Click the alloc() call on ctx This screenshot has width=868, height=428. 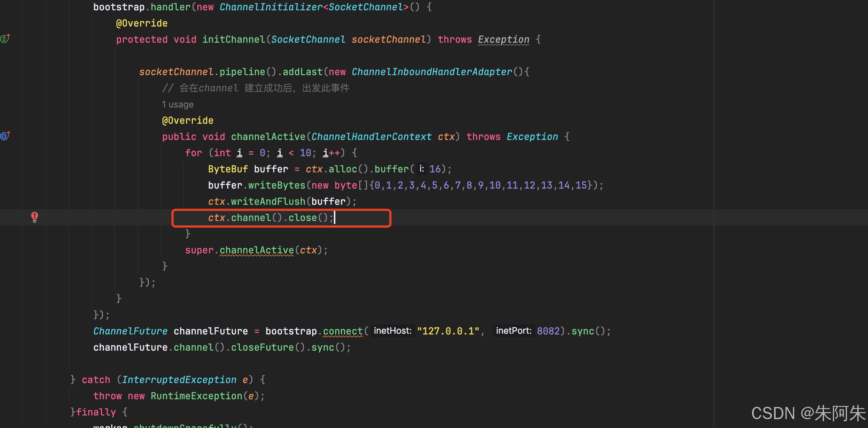[348, 169]
